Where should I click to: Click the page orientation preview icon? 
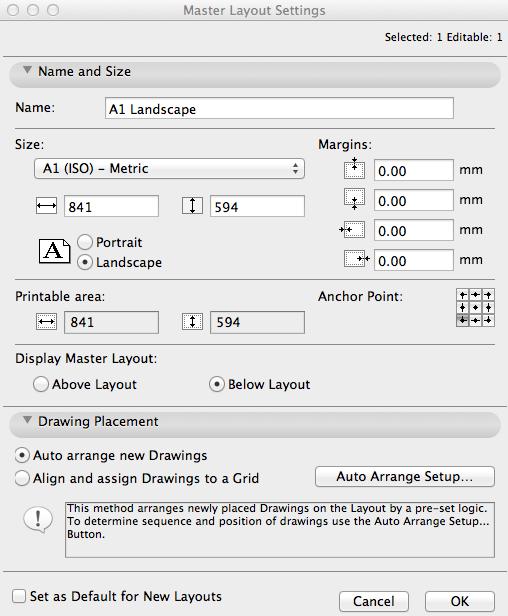[54, 251]
